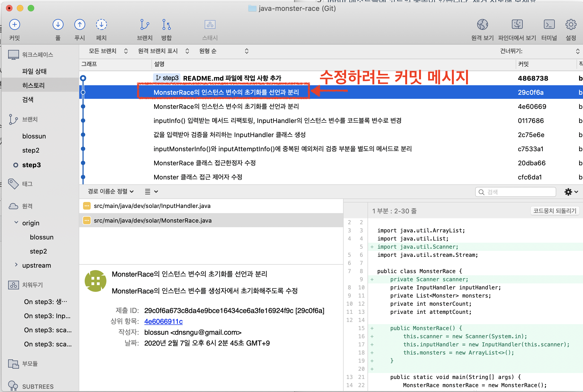Click the Fetch (페치) toolbar icon
Screen dimensions: 583x392
(x=101, y=25)
